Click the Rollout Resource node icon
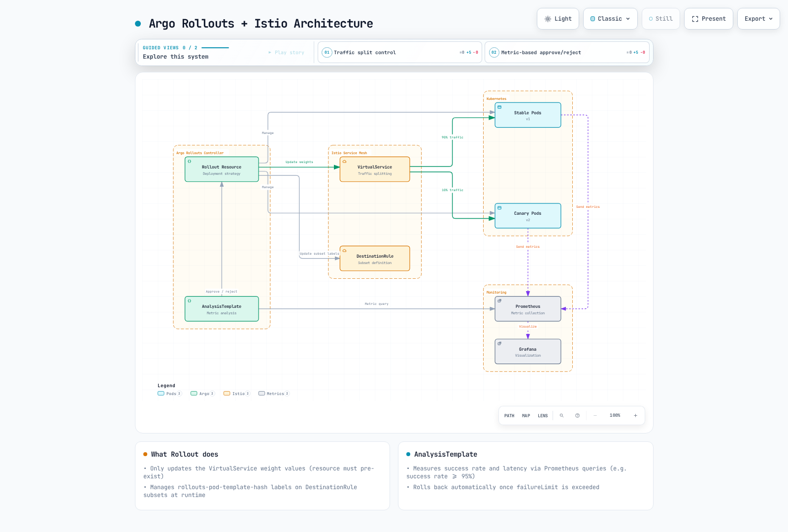Screen dimensions: 788x532 (189, 161)
